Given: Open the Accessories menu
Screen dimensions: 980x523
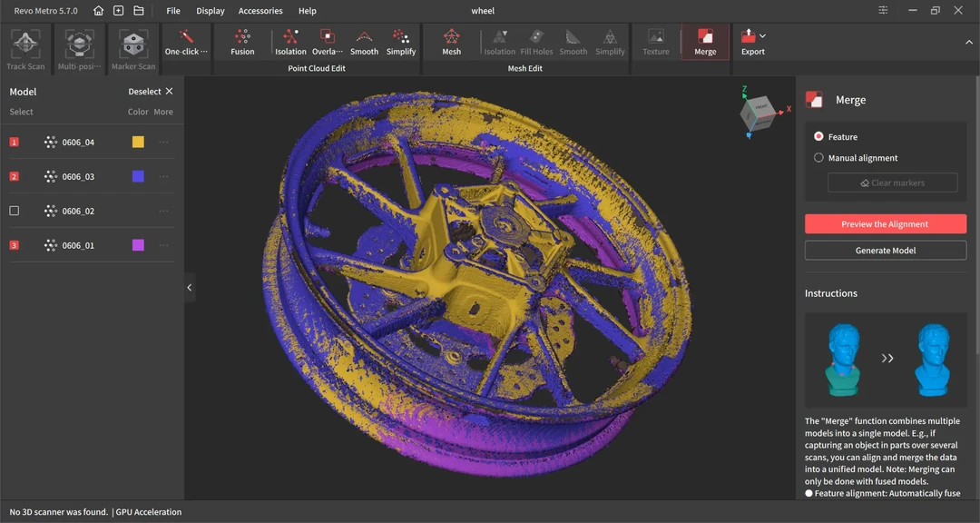Looking at the screenshot, I should [x=260, y=11].
